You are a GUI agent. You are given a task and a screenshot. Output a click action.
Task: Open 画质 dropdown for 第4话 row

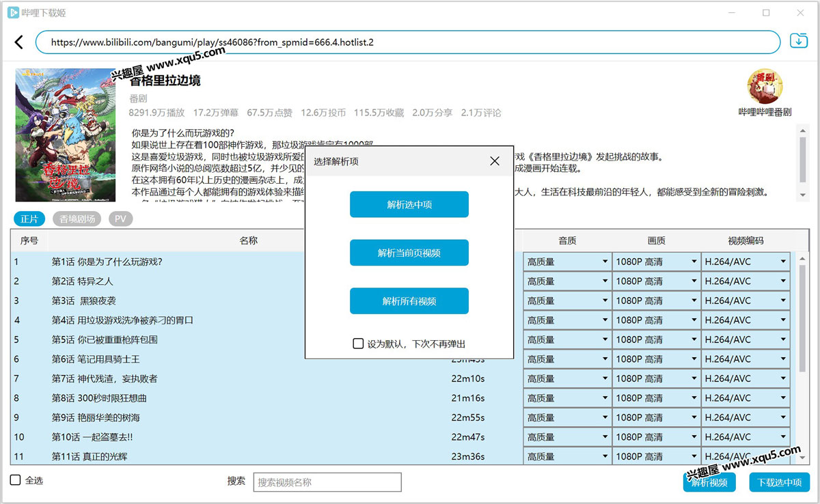point(657,320)
